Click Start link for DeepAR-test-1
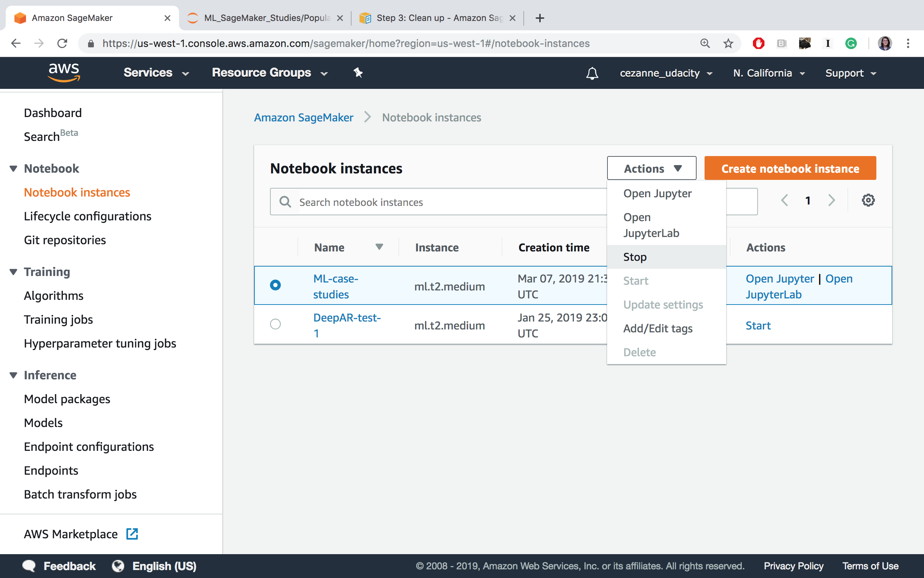 click(x=758, y=326)
